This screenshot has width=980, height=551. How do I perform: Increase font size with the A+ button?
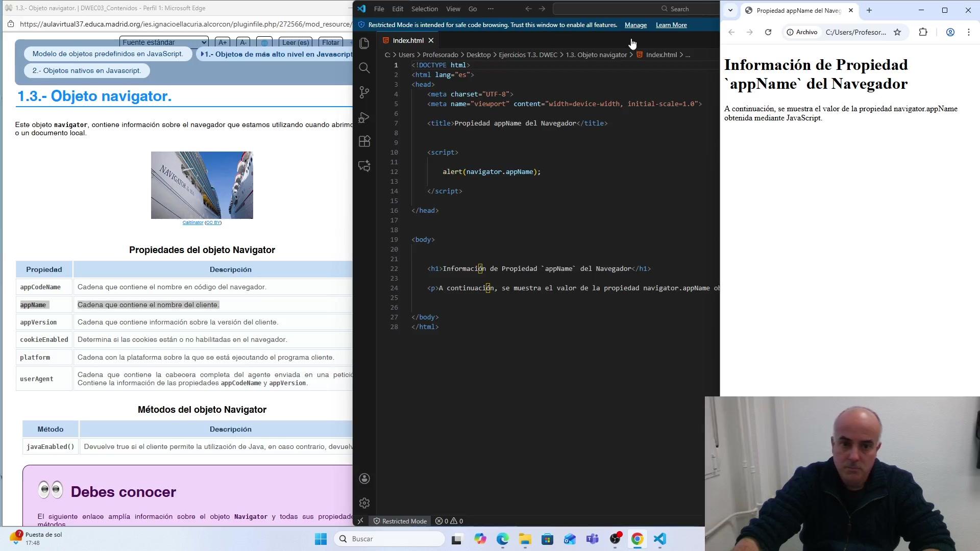pyautogui.click(x=223, y=42)
